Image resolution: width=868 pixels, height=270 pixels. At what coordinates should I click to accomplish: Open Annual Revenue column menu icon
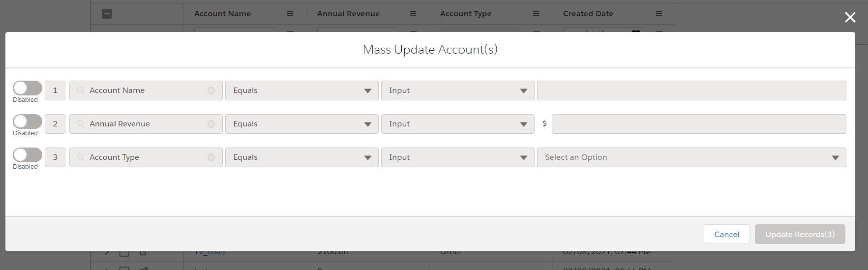[413, 14]
